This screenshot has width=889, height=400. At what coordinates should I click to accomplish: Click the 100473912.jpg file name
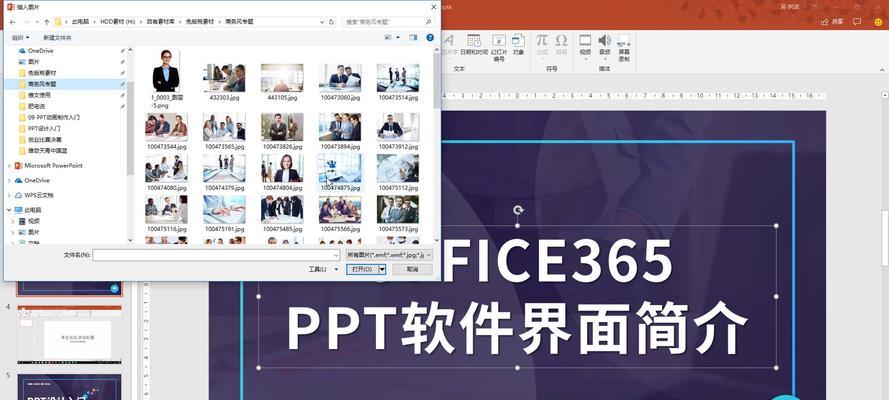[x=397, y=146]
